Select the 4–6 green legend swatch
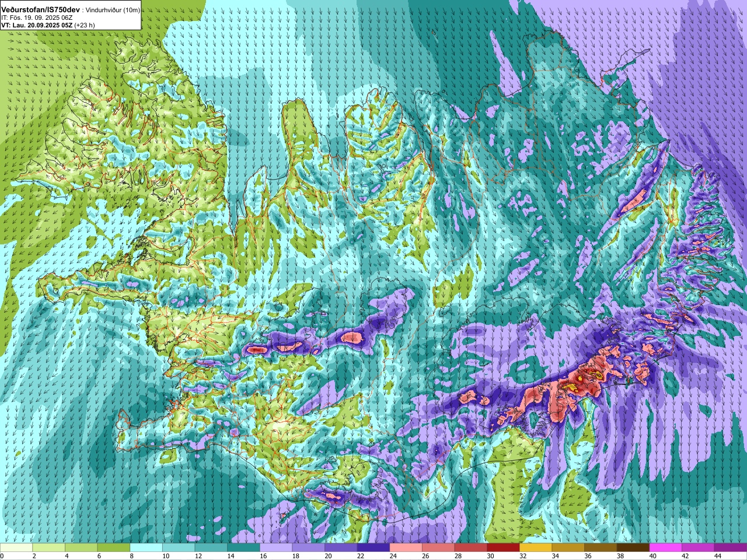 [x=81, y=548]
